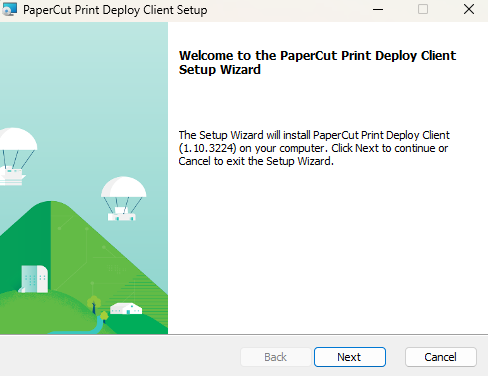Click the greyed-out Back button
This screenshot has height=376, width=488.
tap(276, 357)
